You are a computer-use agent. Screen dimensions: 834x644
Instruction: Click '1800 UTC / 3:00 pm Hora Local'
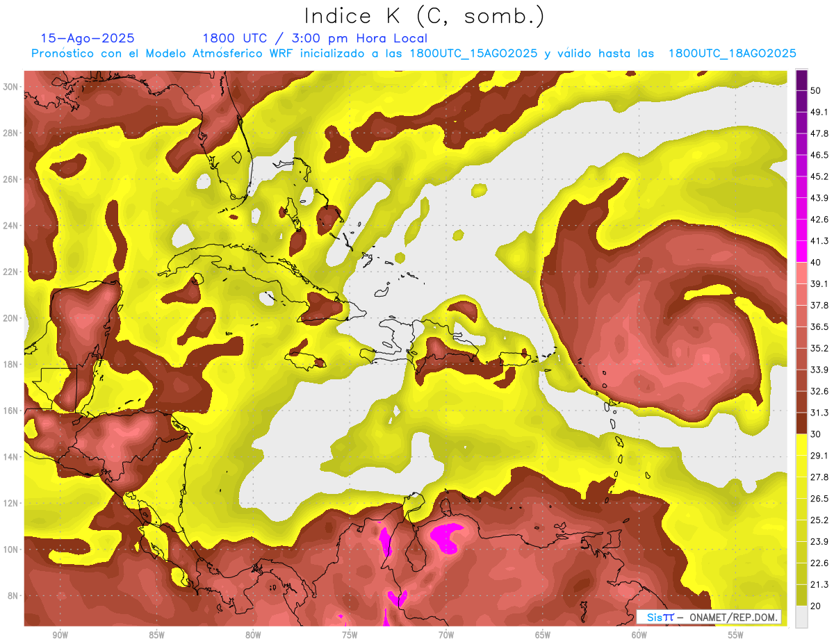tap(315, 38)
